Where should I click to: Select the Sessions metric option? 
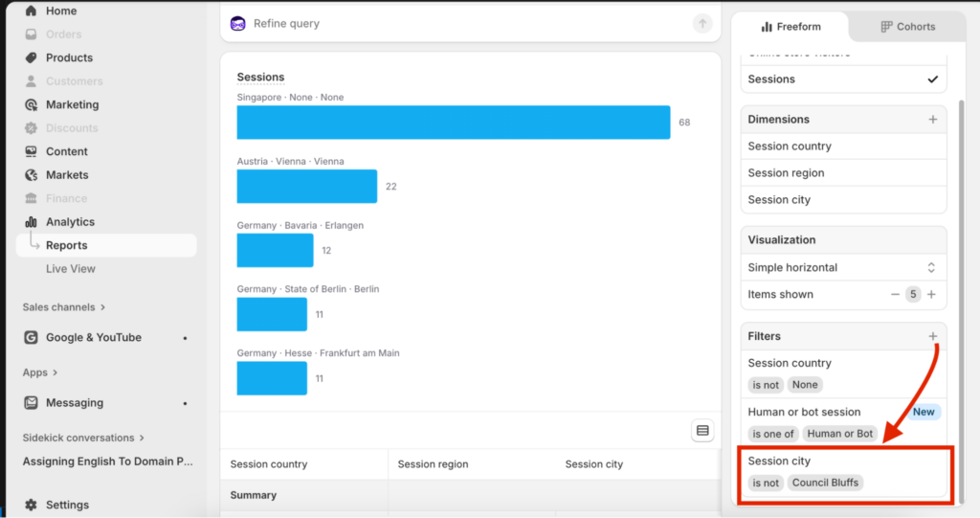coord(843,79)
